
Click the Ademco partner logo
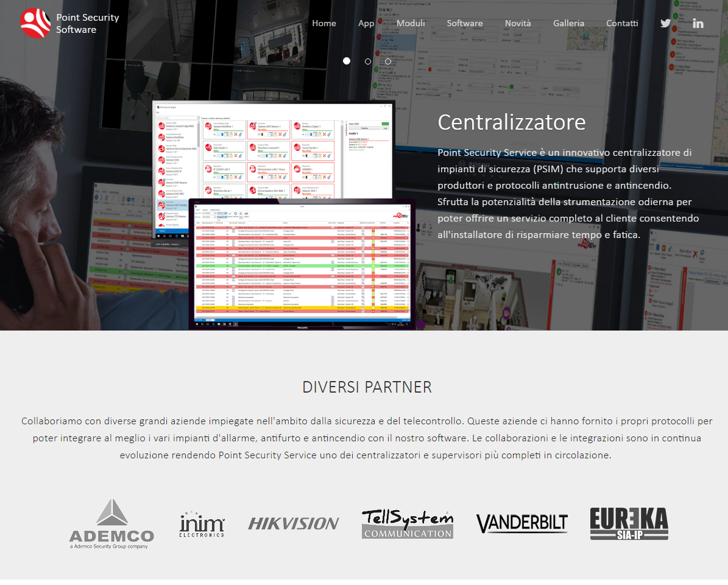[111, 524]
